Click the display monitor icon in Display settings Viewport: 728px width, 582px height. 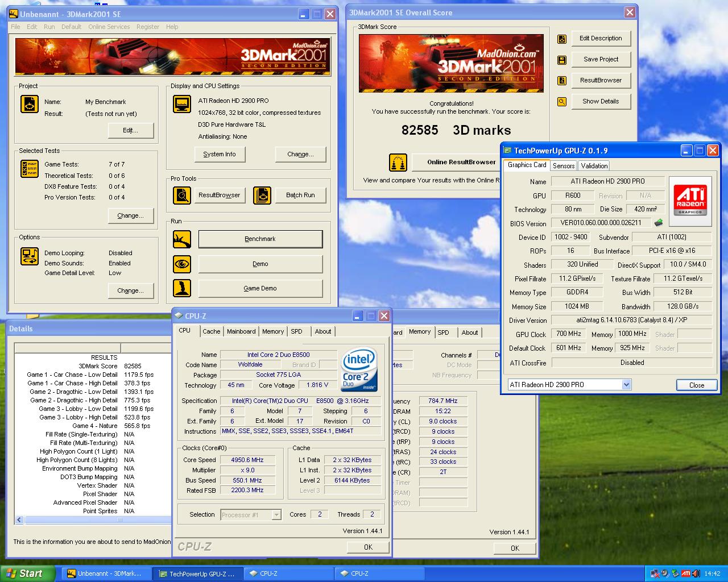click(182, 105)
